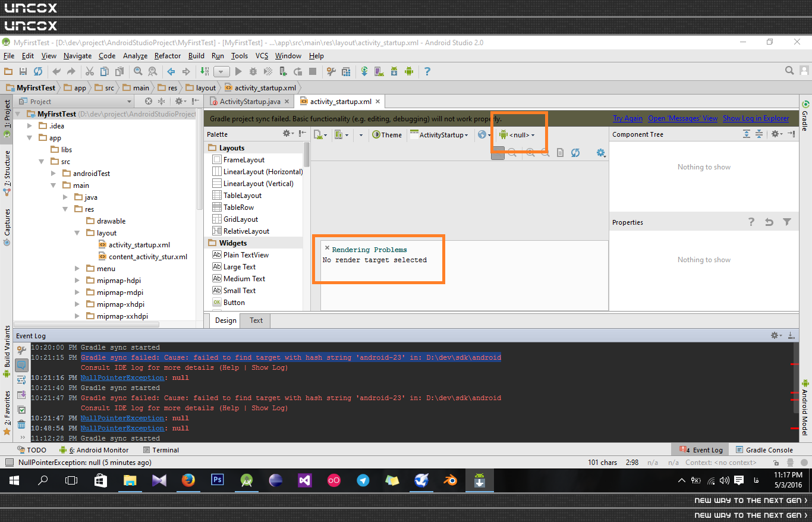Click Show Log in Explorer link
812x522 pixels.
(x=756, y=118)
